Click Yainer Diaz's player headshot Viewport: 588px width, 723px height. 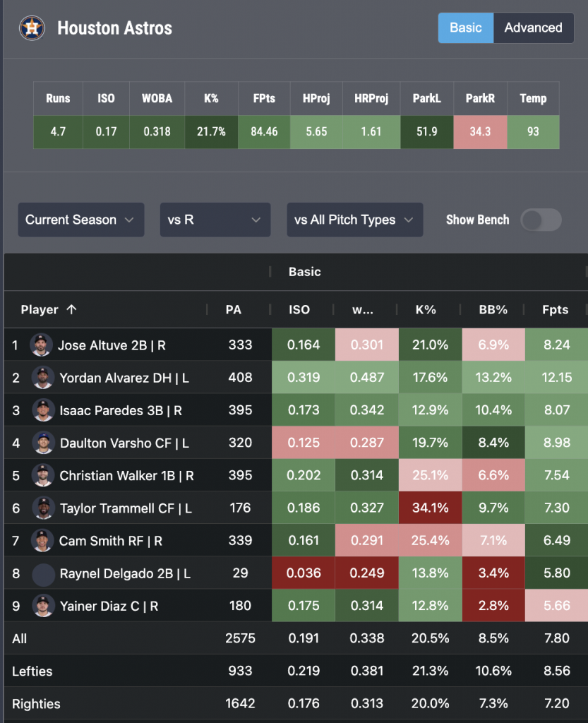[43, 606]
